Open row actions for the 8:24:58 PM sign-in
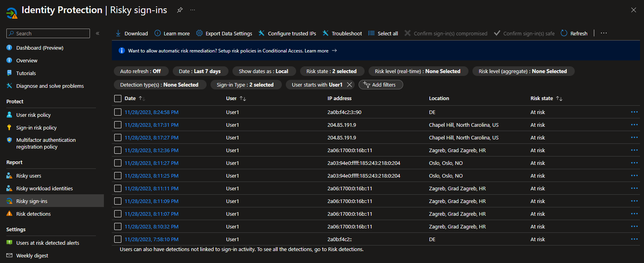This screenshot has width=644, height=263. (634, 112)
